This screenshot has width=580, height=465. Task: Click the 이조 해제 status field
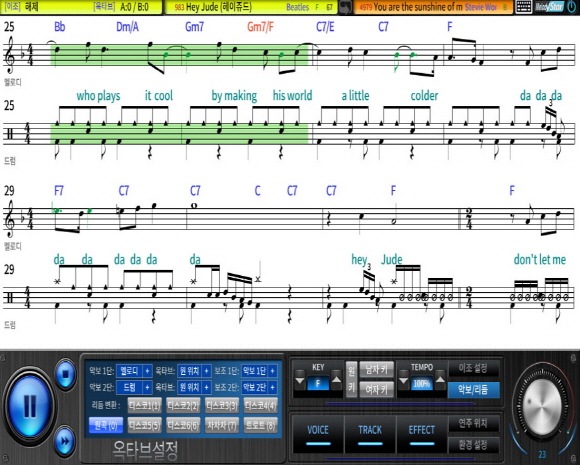click(21, 7)
